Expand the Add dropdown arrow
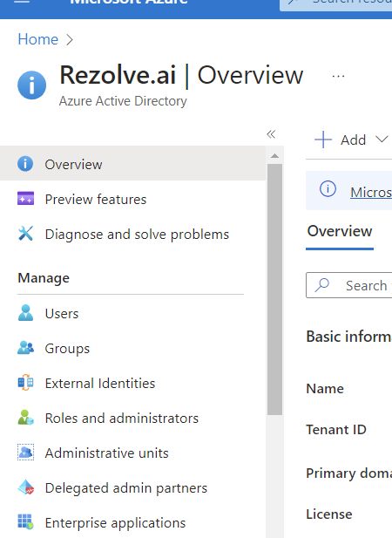The width and height of the screenshot is (392, 538). (382, 140)
